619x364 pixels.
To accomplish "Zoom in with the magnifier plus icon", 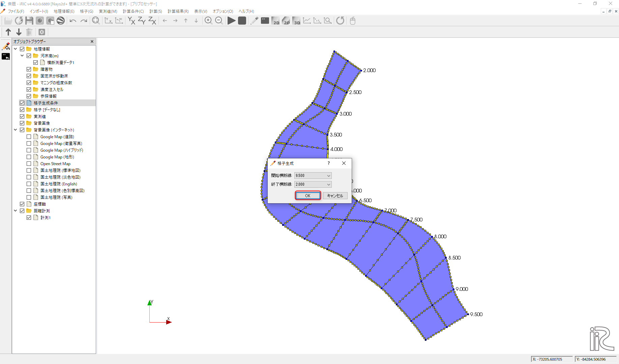I will click(x=208, y=21).
